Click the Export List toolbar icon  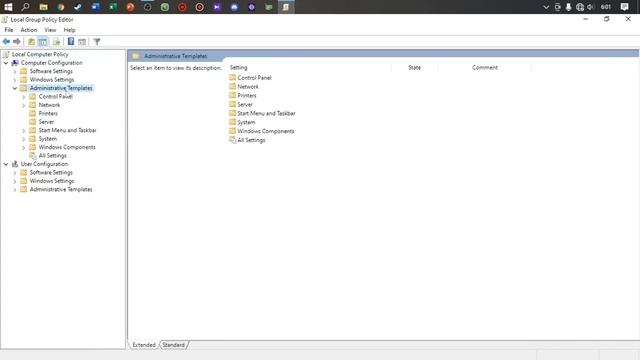pos(56,42)
